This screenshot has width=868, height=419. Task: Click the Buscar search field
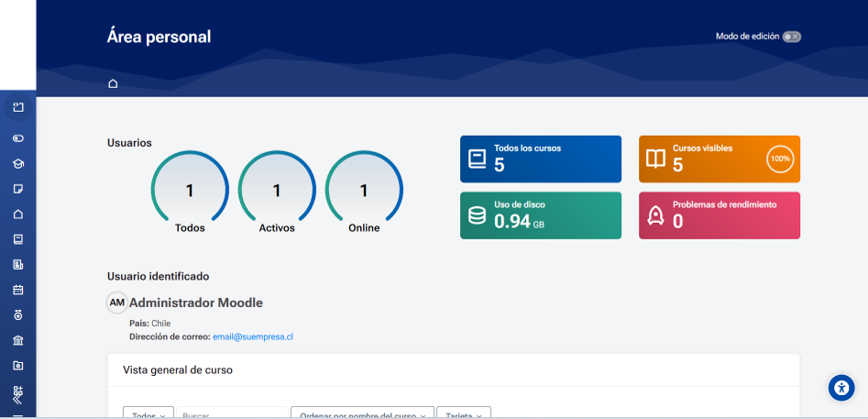tap(233, 413)
